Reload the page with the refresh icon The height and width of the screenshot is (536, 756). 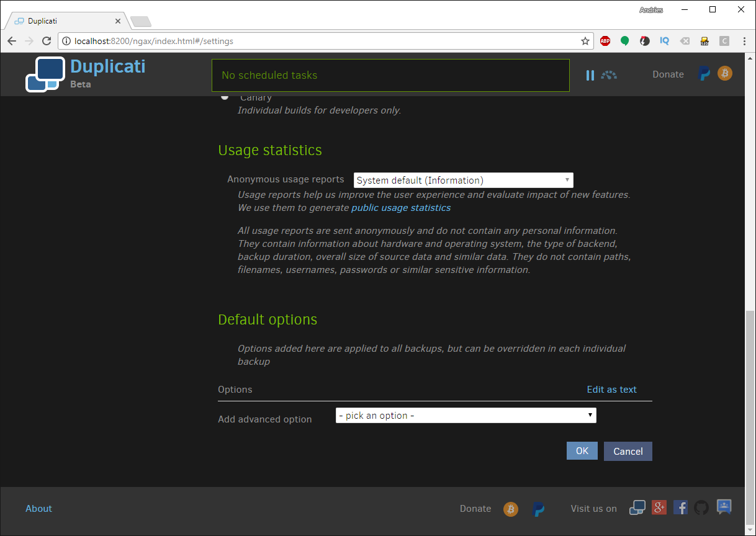[x=47, y=41]
